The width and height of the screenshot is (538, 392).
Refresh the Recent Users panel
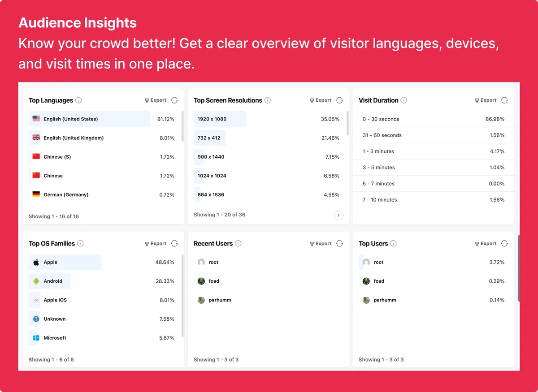(x=339, y=244)
